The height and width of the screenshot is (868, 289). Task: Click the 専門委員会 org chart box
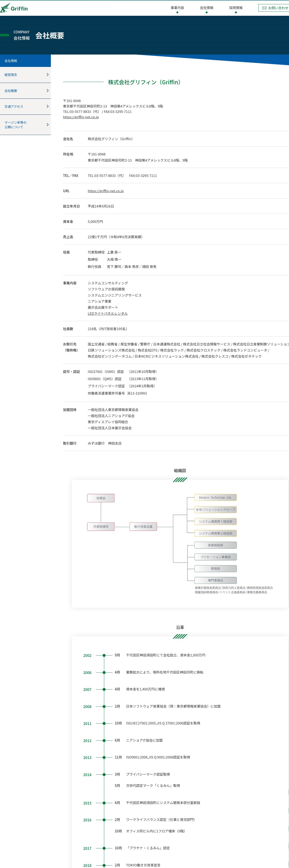coord(216,580)
